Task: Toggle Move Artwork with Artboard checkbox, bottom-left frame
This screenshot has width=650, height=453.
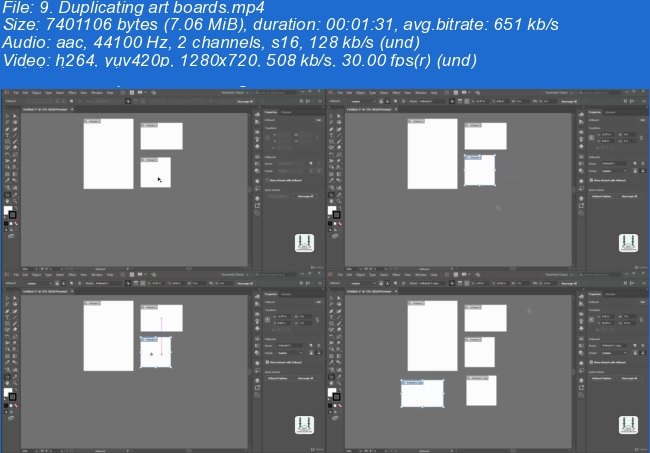Action: click(x=267, y=362)
